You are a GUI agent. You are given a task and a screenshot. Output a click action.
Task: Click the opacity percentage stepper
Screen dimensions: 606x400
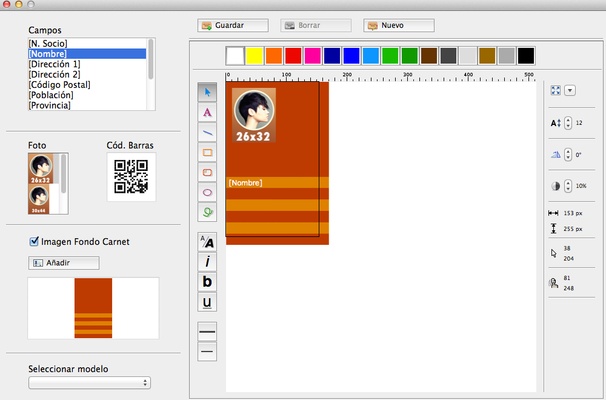(568, 186)
